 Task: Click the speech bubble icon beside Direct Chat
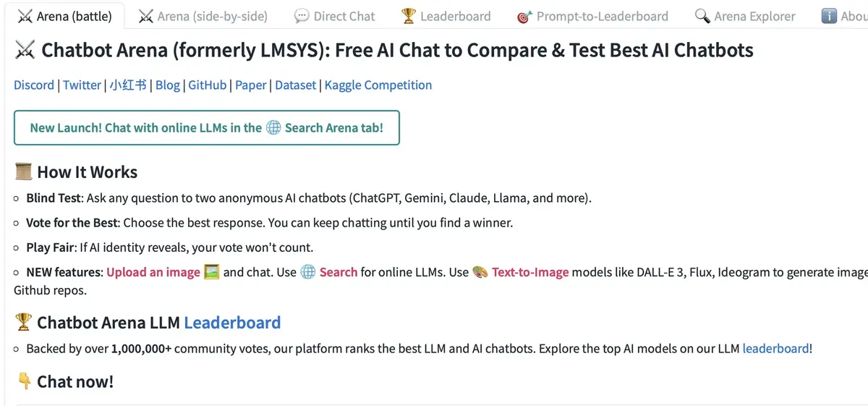[x=302, y=16]
